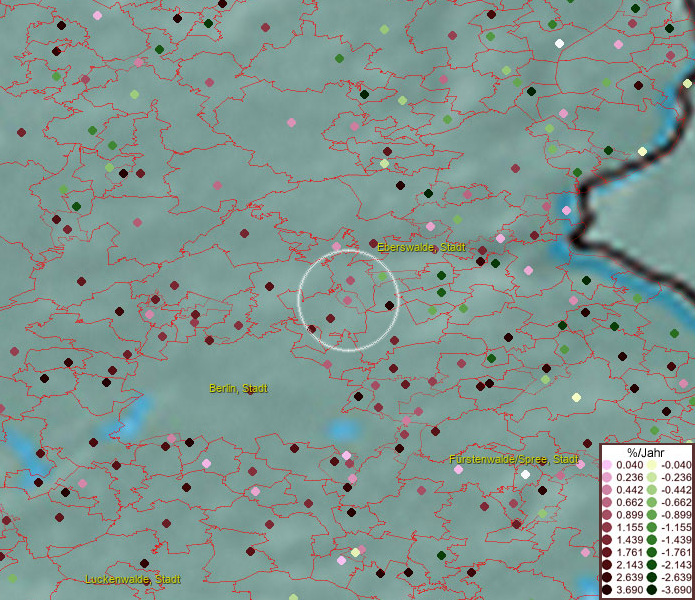
Task: Select the -0.236 light green legend swatch
Action: pos(652,477)
